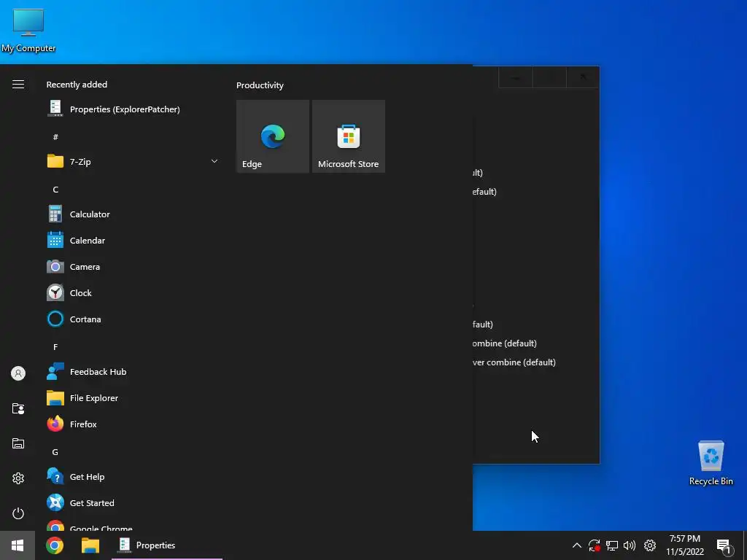Click the letter C section header

tap(55, 190)
